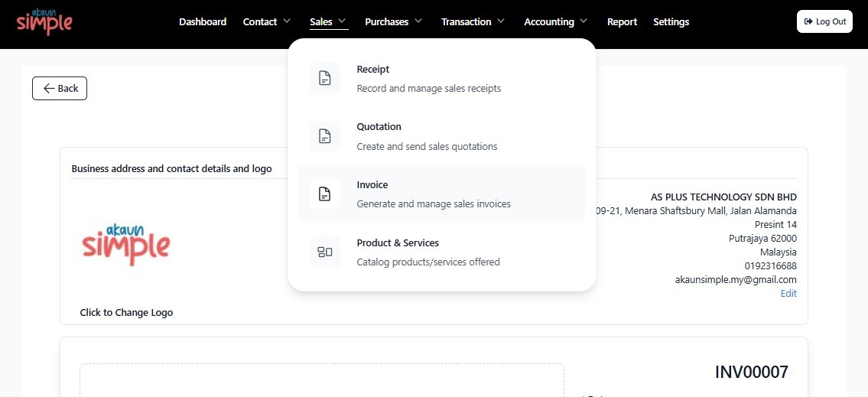Click the Akaun Simple logo in header

click(44, 21)
